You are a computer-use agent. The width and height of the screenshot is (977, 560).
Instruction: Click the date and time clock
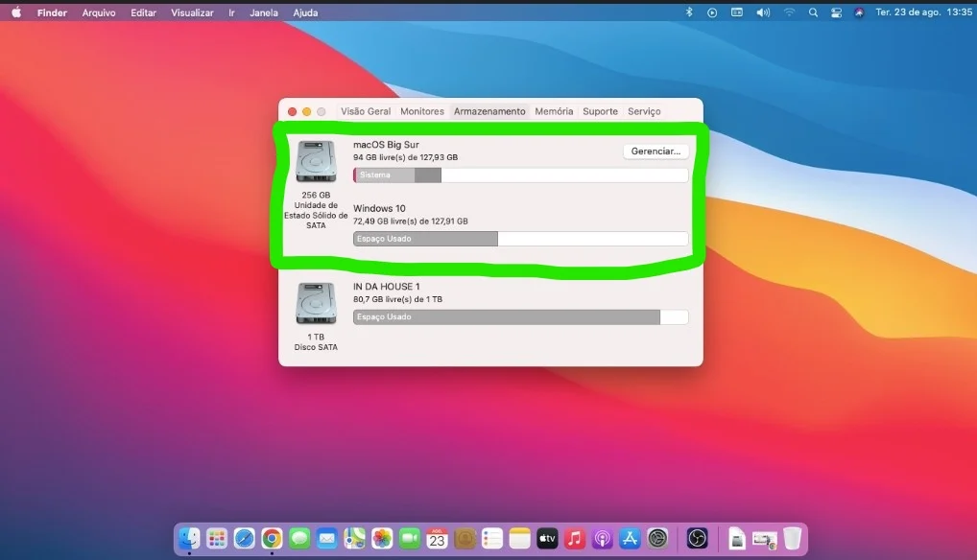coord(923,12)
